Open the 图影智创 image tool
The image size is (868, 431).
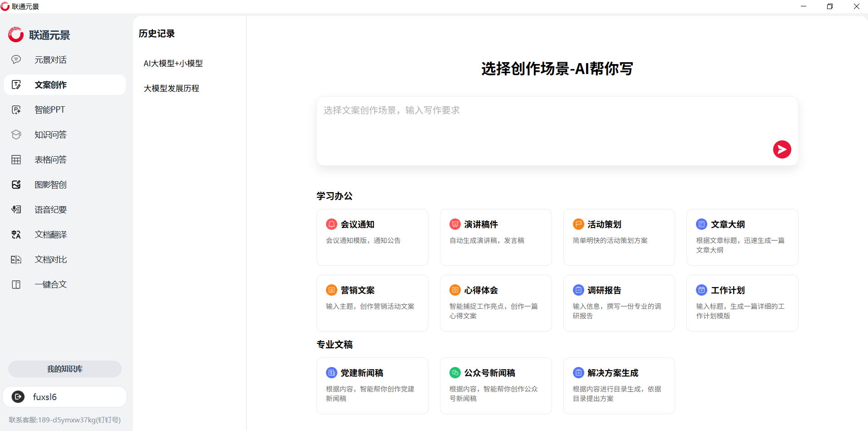click(50, 185)
